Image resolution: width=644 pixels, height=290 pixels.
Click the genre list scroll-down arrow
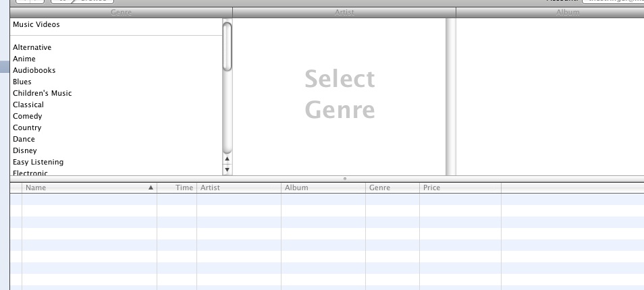pyautogui.click(x=227, y=169)
